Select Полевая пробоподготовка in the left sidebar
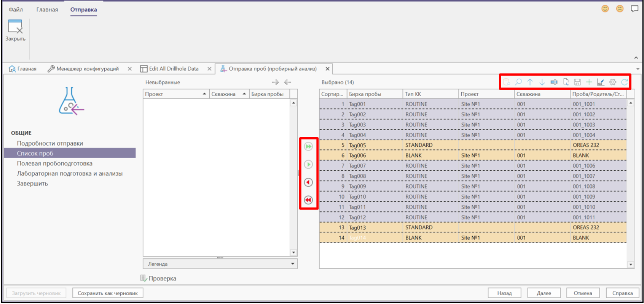This screenshot has width=644, height=304. click(x=54, y=163)
